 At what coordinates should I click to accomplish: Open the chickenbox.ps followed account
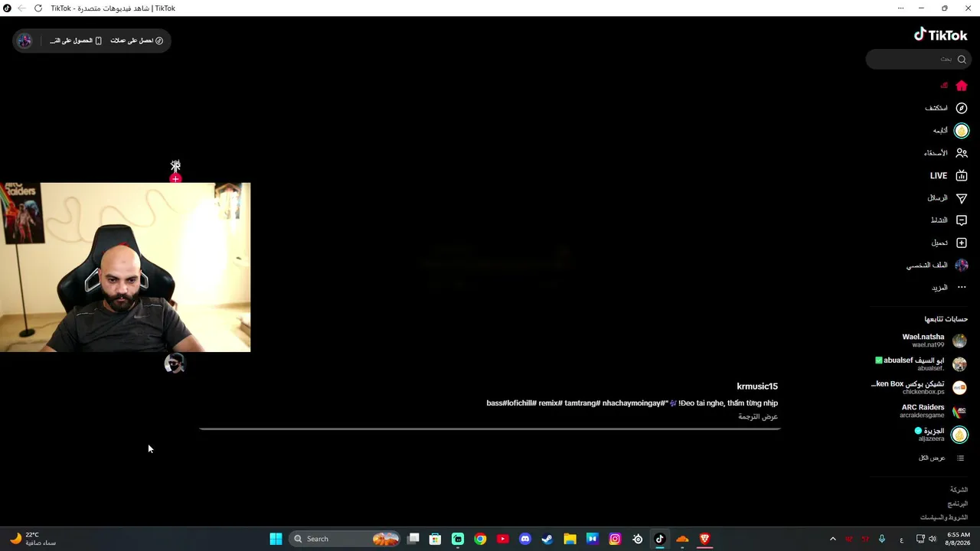point(920,388)
